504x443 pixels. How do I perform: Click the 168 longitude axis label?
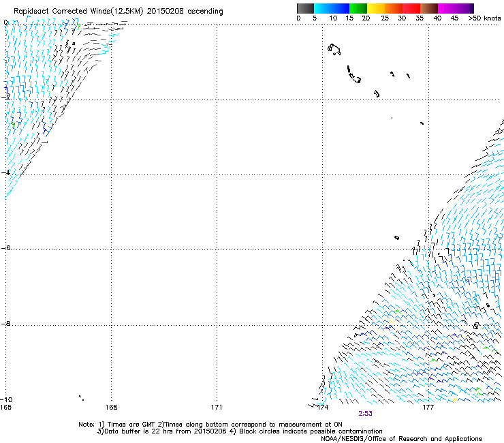pyautogui.click(x=111, y=408)
